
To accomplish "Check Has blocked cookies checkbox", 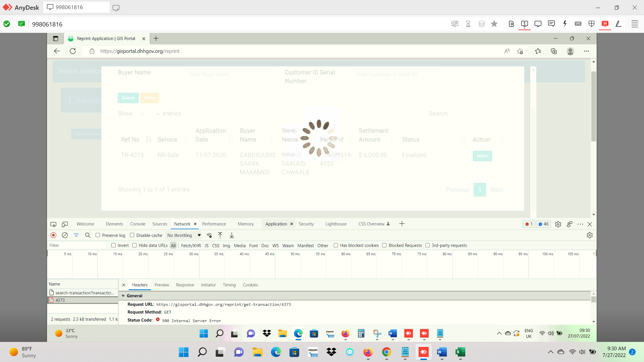I will tap(335, 245).
